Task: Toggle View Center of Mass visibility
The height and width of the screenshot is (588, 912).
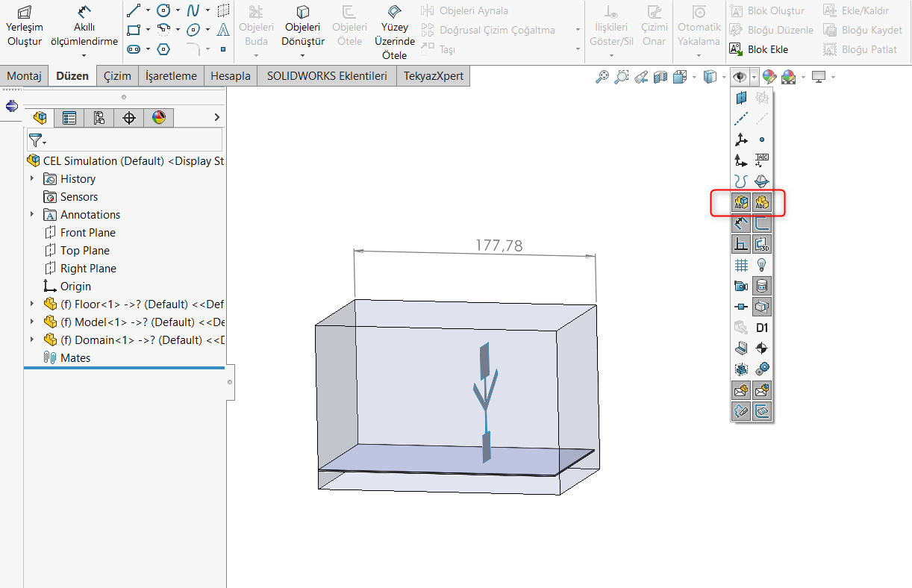Action: tap(762, 348)
